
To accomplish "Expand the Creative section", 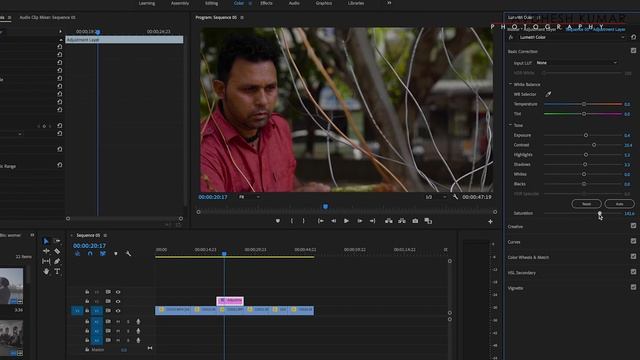I will tap(516, 227).
